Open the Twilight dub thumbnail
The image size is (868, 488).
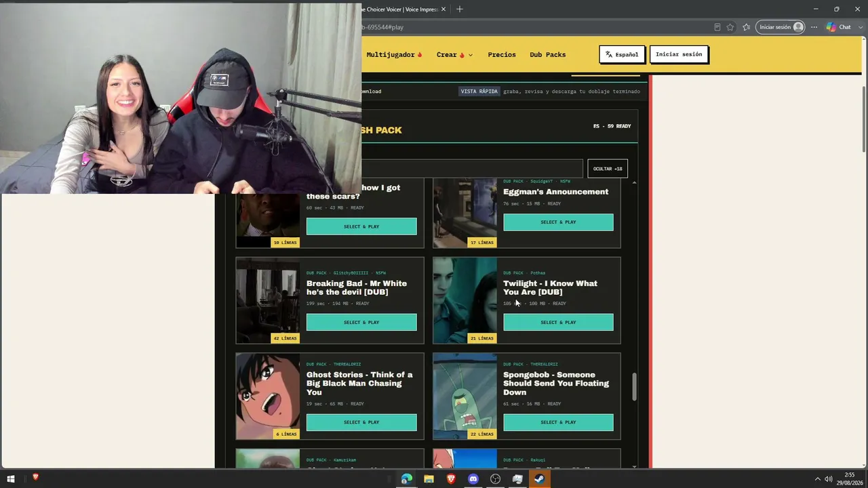point(465,300)
